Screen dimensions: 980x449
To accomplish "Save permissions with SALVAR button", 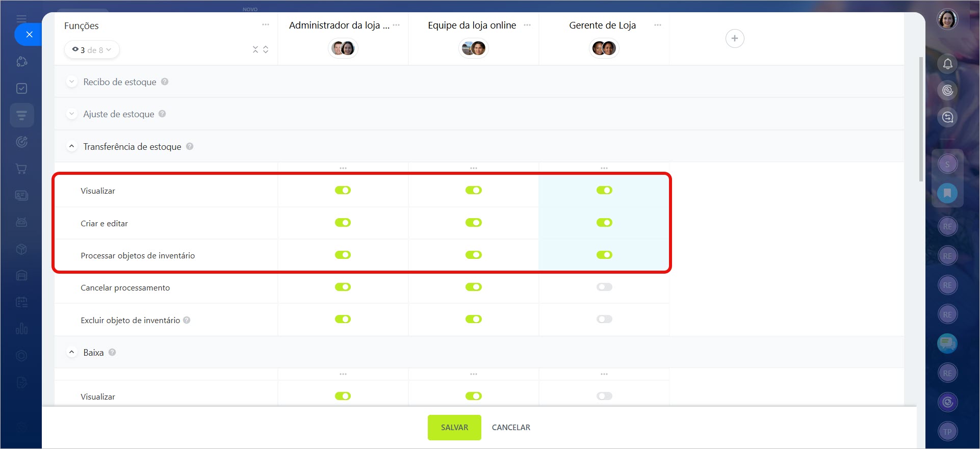I will (x=454, y=428).
